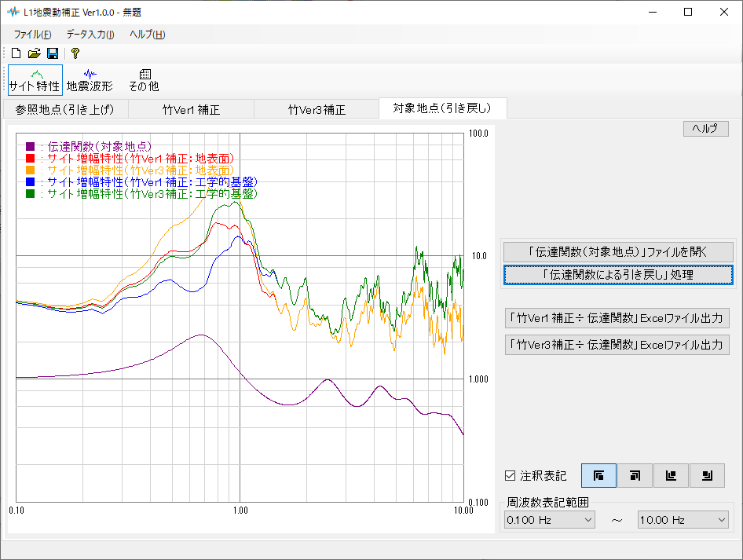Click legend text サイト増幅特性(竹Ver3 補正:工学的基盤)
Viewport: 743px width, 560px height.
point(152,194)
